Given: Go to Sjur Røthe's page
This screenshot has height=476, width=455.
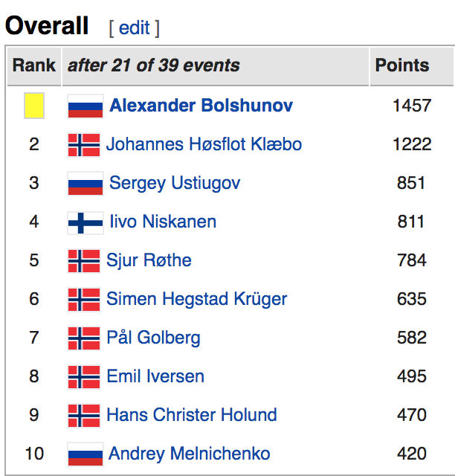Looking at the screenshot, I should (x=149, y=260).
